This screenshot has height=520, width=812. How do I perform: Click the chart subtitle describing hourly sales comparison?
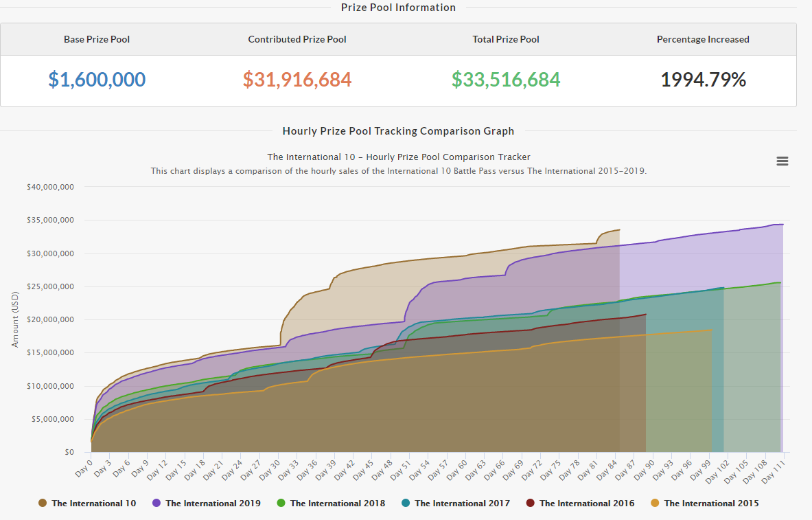coord(399,171)
